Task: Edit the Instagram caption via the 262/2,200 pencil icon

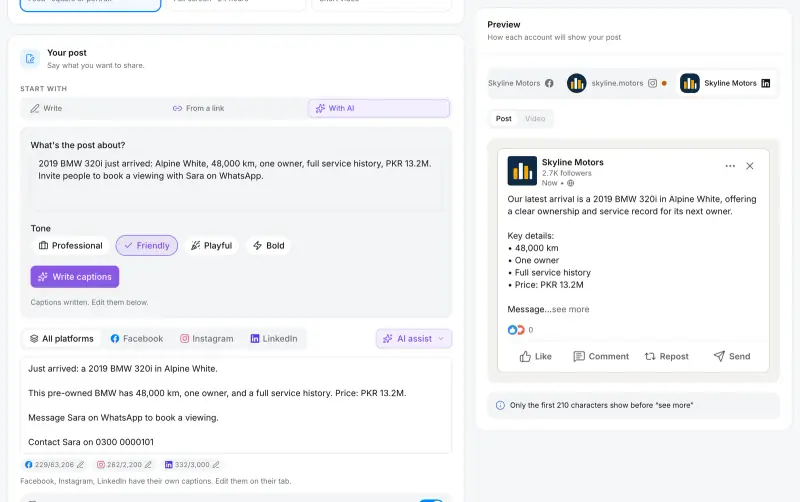Action: pyautogui.click(x=148, y=465)
